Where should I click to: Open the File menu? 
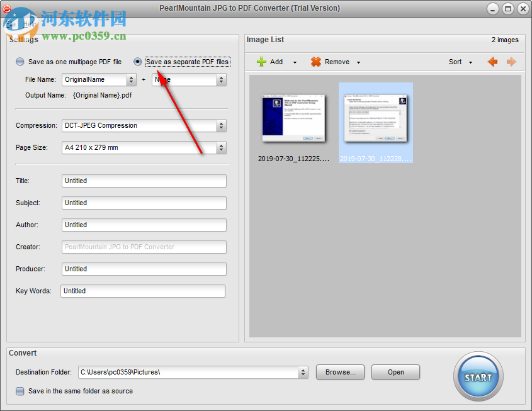tap(11, 24)
